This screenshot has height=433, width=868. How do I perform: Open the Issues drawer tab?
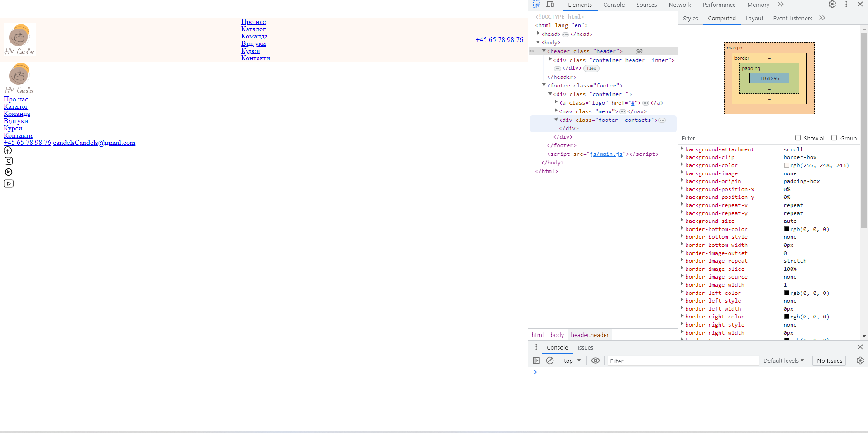[585, 348]
